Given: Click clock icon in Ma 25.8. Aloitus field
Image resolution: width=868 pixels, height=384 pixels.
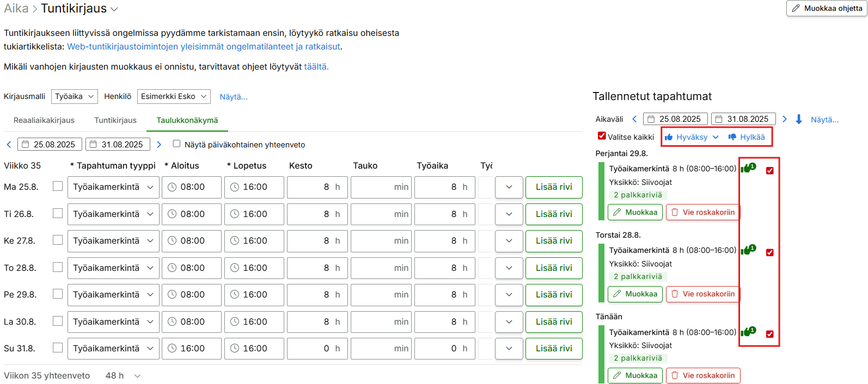Looking at the screenshot, I should coord(172,187).
